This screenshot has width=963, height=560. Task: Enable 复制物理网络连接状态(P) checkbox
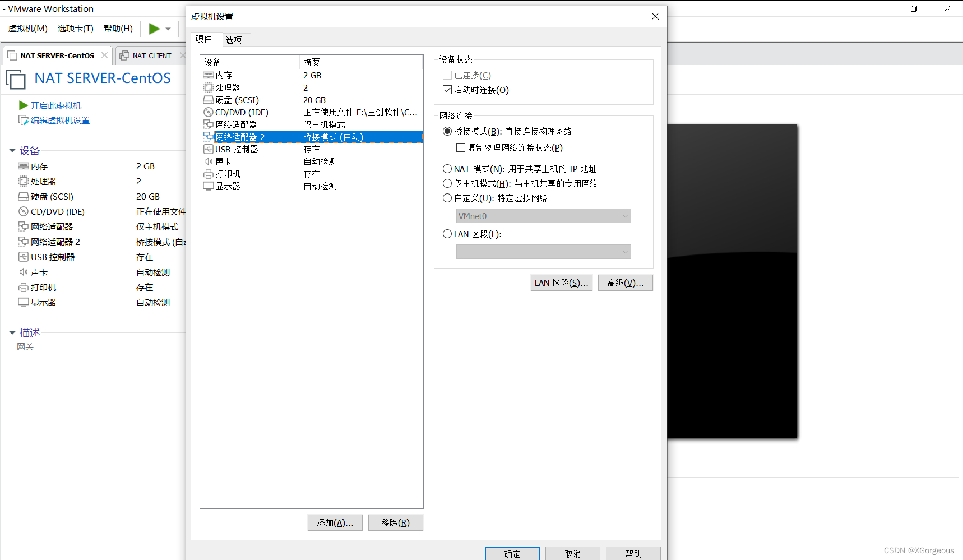point(461,147)
